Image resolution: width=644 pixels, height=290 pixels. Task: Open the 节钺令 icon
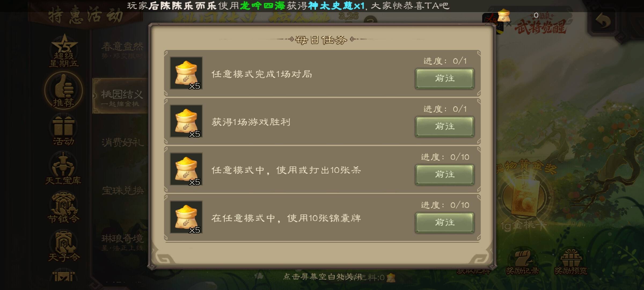click(x=63, y=207)
